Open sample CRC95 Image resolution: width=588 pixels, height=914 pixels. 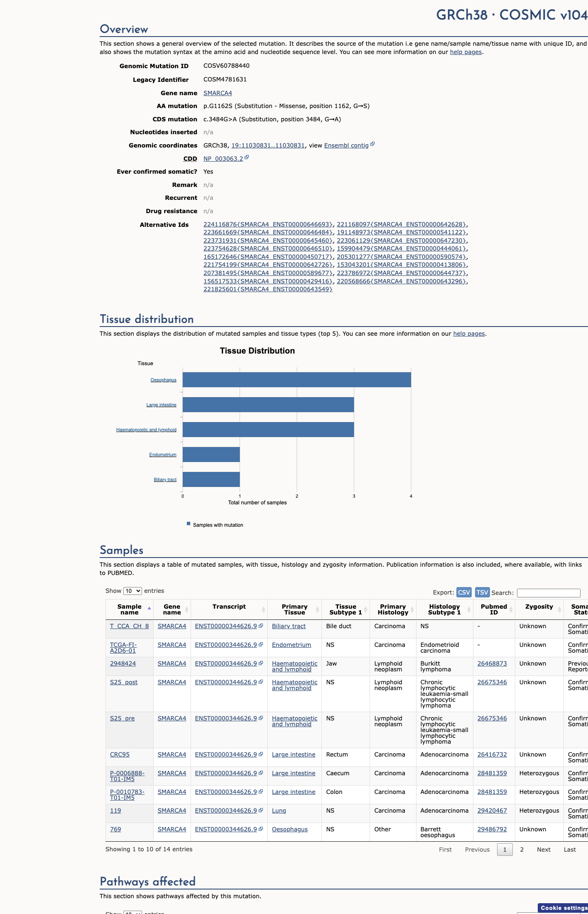(120, 754)
